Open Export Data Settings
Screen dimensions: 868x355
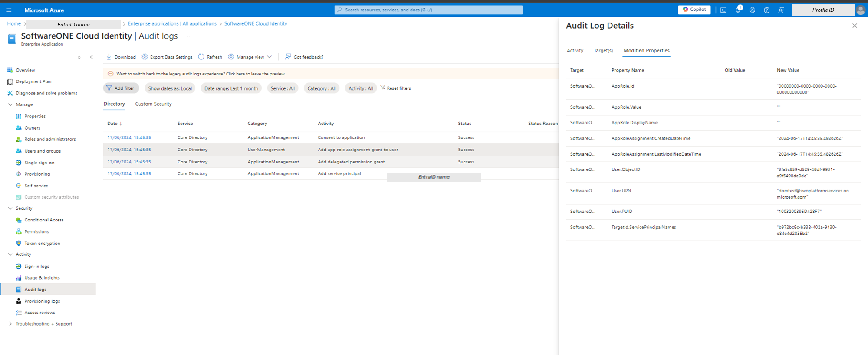click(x=167, y=57)
